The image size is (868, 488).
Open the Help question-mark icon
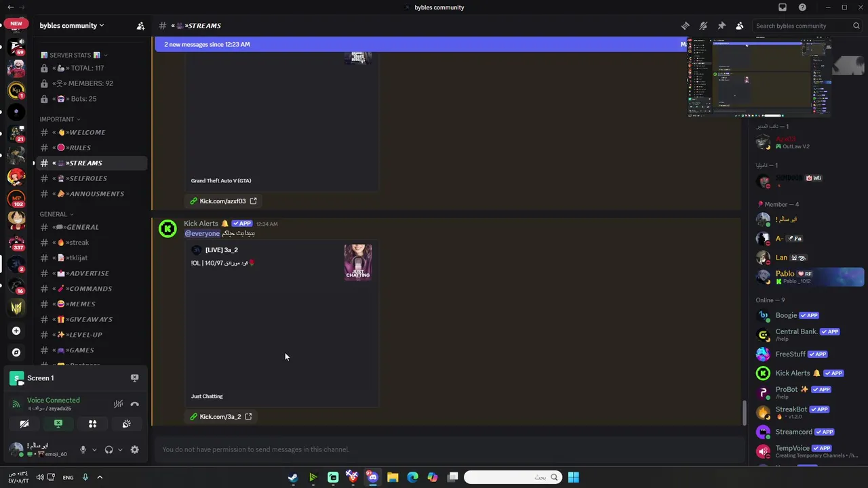click(x=803, y=7)
